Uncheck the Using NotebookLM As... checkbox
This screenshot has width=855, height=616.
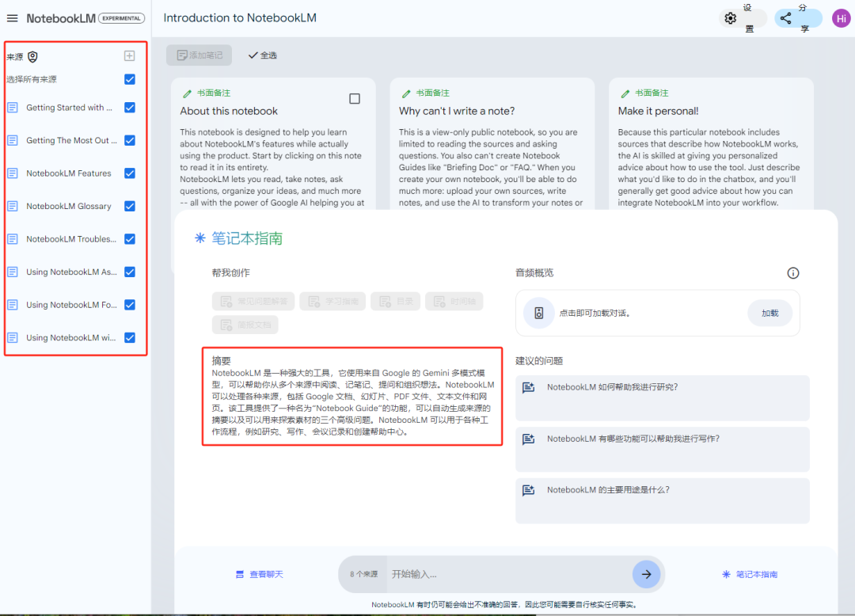coord(130,272)
